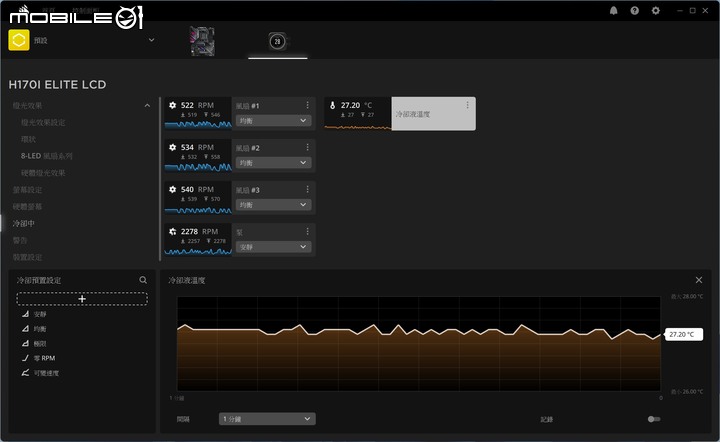
Task: Select the motherboard device thumbnail
Action: [x=202, y=41]
